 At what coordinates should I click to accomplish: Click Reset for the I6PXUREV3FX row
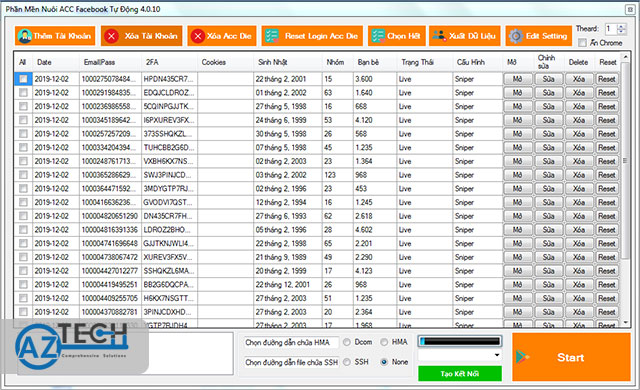click(607, 120)
